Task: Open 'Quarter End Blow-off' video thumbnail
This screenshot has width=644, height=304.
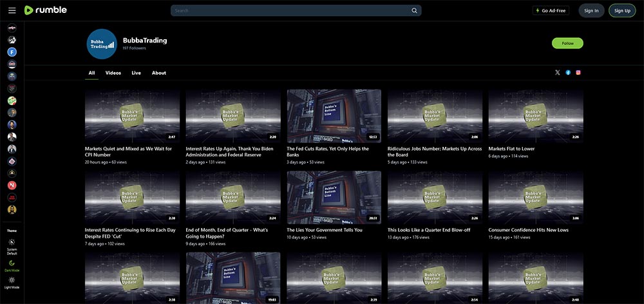Action: [435, 198]
